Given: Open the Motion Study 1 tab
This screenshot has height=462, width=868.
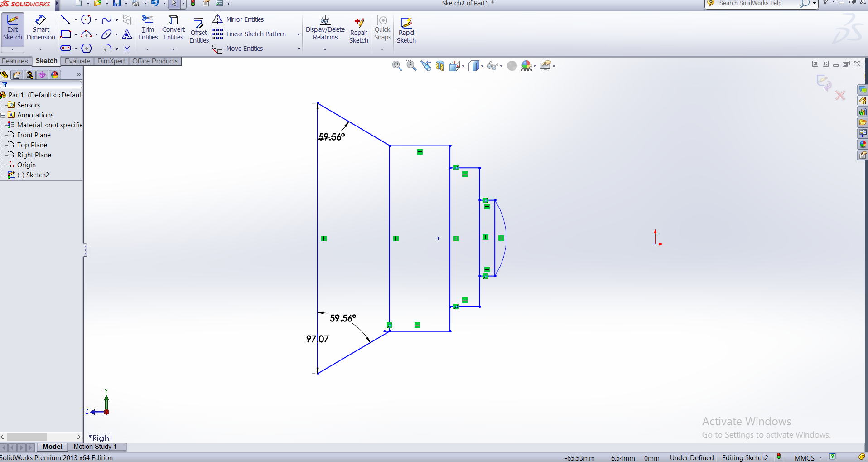Looking at the screenshot, I should (x=95, y=447).
